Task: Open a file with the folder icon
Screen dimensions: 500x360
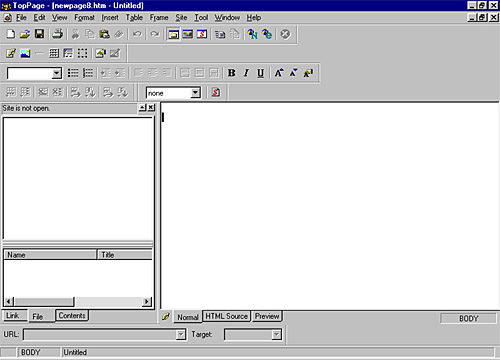Action: (x=25, y=34)
